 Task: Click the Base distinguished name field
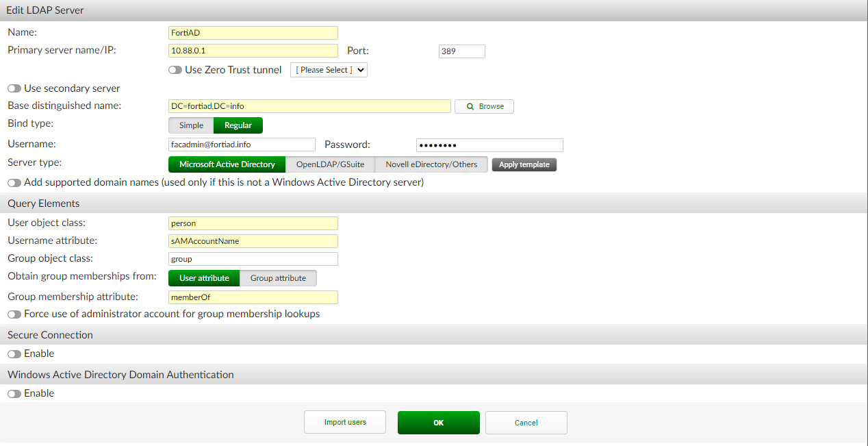coord(309,106)
